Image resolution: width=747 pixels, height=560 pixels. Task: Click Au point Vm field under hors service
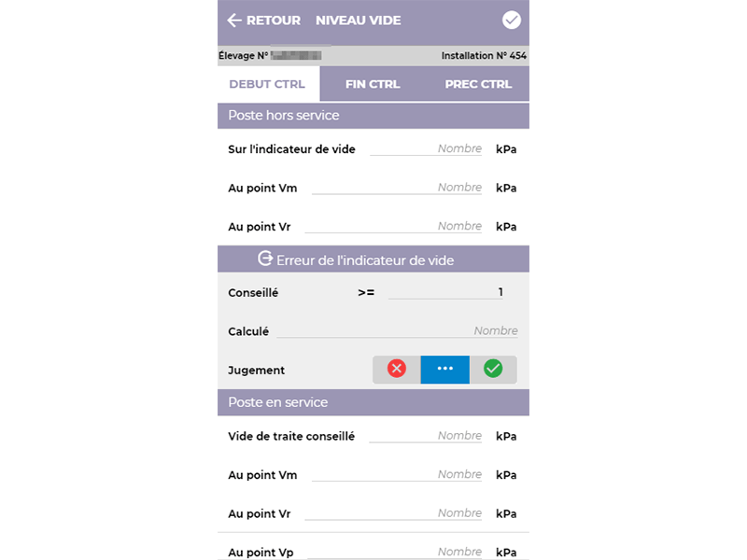tap(397, 188)
